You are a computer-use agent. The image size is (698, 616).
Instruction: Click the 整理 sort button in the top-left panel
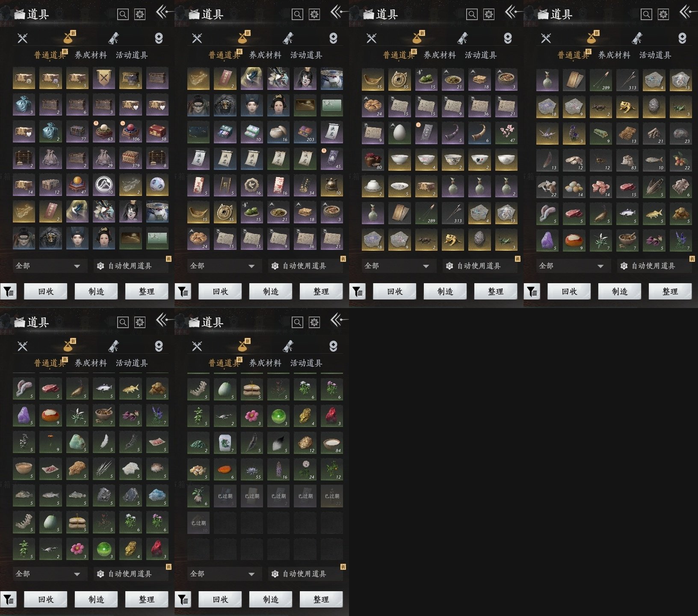147,291
